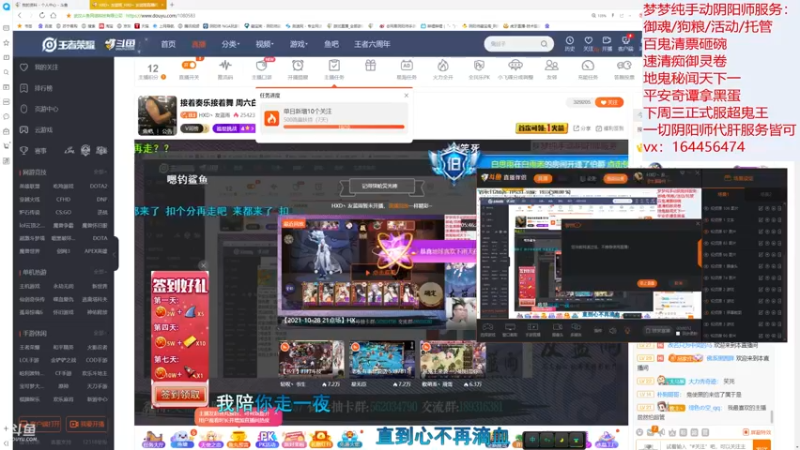The image size is (800, 450).
Task: Open 排行榜 ranking icon in sidebar
Action: click(x=24, y=88)
